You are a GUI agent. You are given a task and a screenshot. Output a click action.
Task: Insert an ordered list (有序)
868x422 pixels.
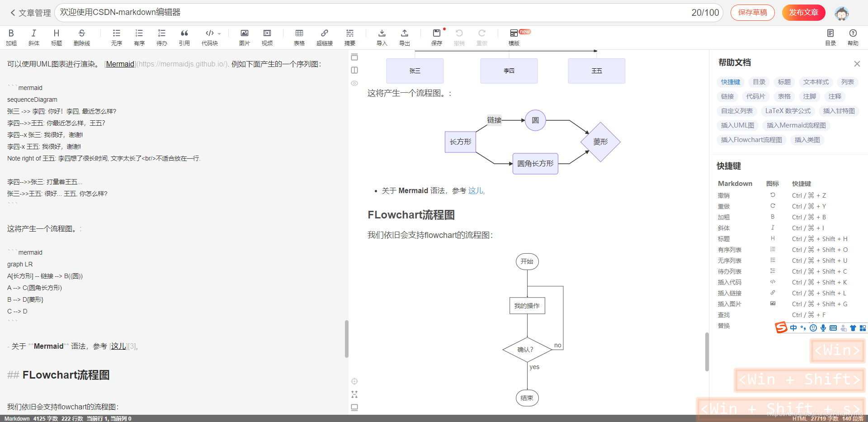point(139,37)
